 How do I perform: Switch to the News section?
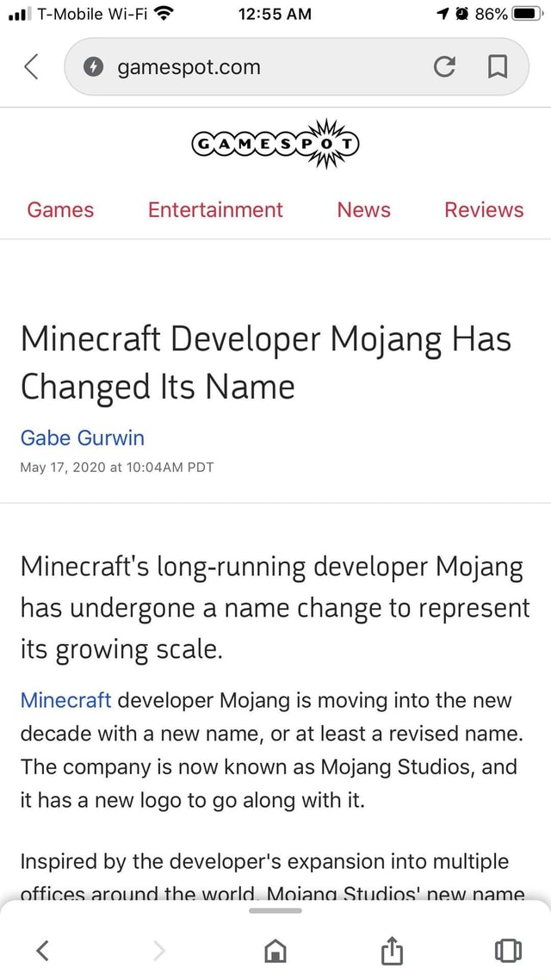coord(363,210)
